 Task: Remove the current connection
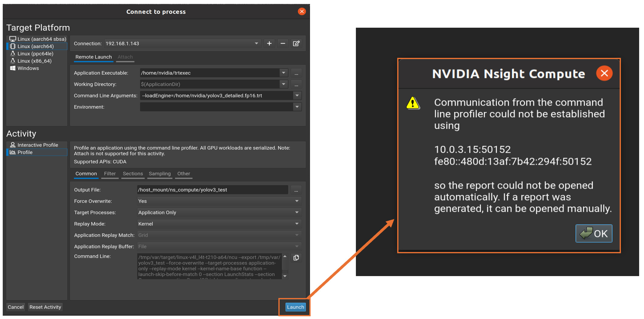click(x=283, y=43)
